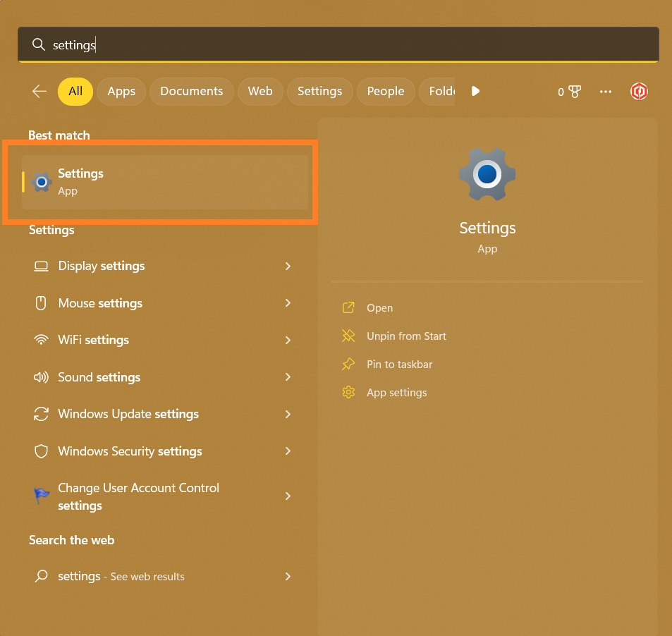Click the Open action label
The width and height of the screenshot is (672, 636).
pyautogui.click(x=379, y=308)
